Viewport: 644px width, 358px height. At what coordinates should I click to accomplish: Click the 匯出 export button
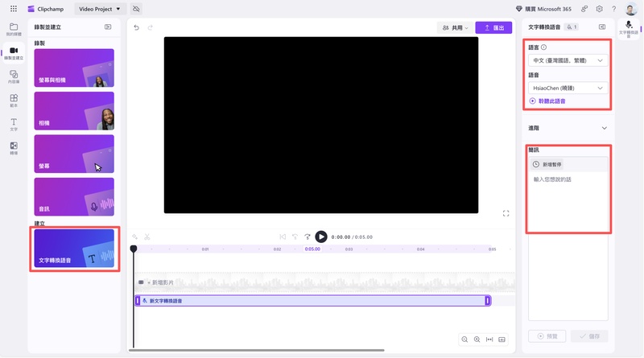(x=493, y=27)
